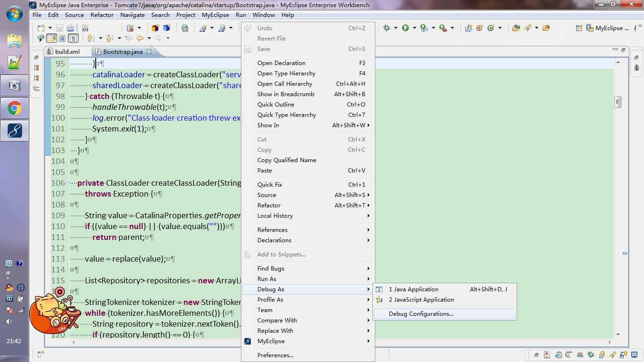
Task: Click the cat mascot gear settings bubble
Action: pyautogui.click(x=60, y=292)
